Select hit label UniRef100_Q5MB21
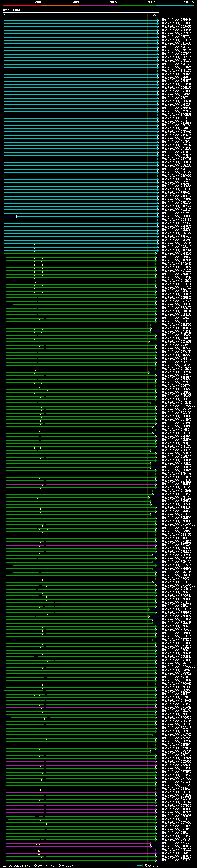This screenshot has height=868, width=197. point(177,74)
